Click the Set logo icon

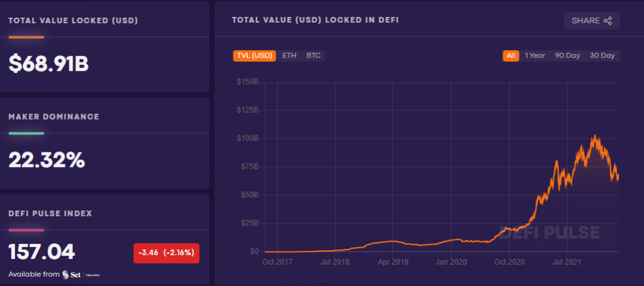click(x=65, y=275)
